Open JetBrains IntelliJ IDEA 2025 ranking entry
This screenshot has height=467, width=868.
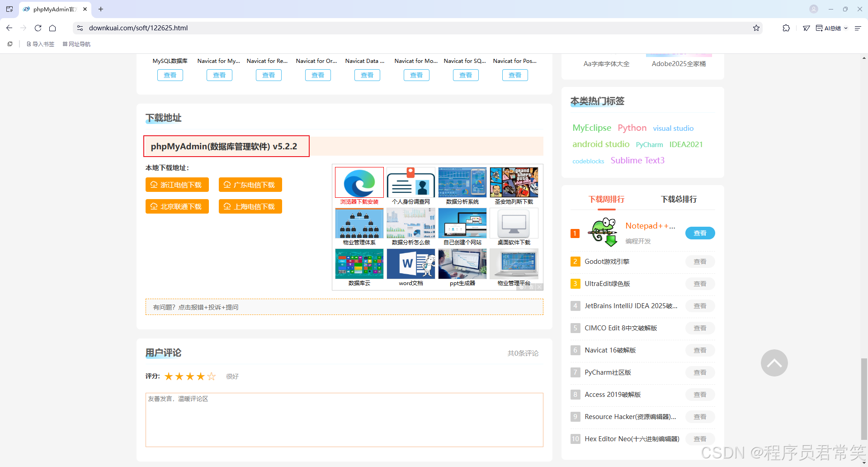631,306
